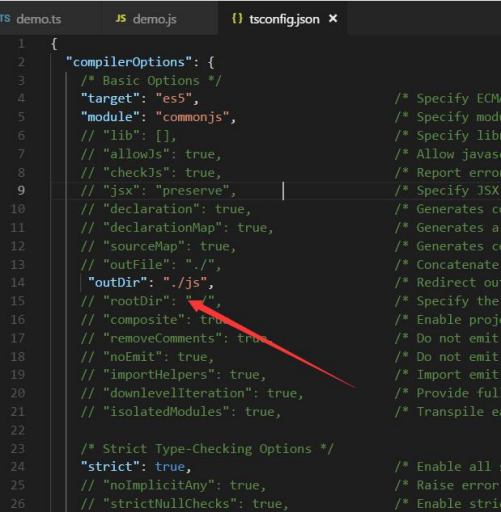Click the "./js" value

click(185, 283)
